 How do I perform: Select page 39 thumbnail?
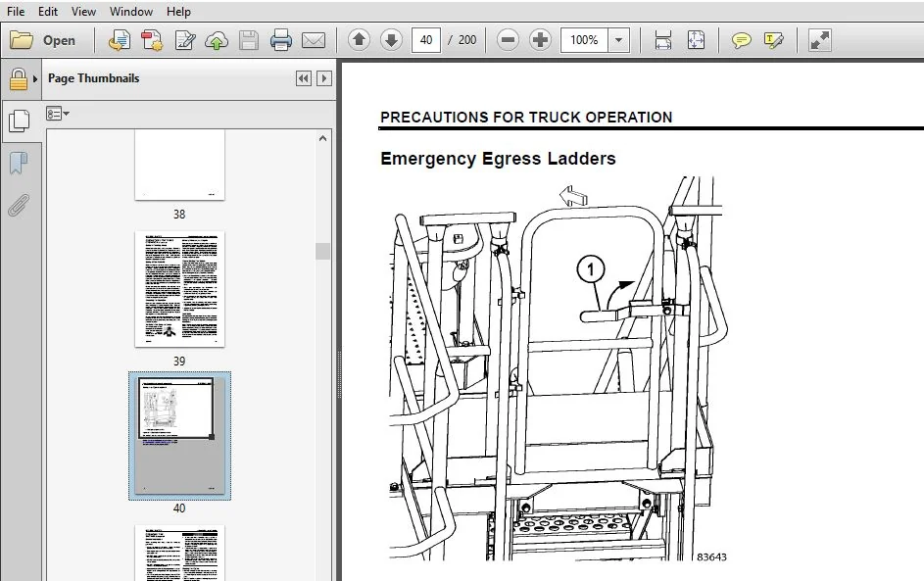(x=179, y=289)
